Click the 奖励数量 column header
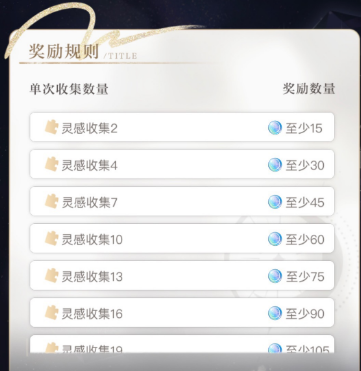The height and width of the screenshot is (371, 361). click(309, 89)
